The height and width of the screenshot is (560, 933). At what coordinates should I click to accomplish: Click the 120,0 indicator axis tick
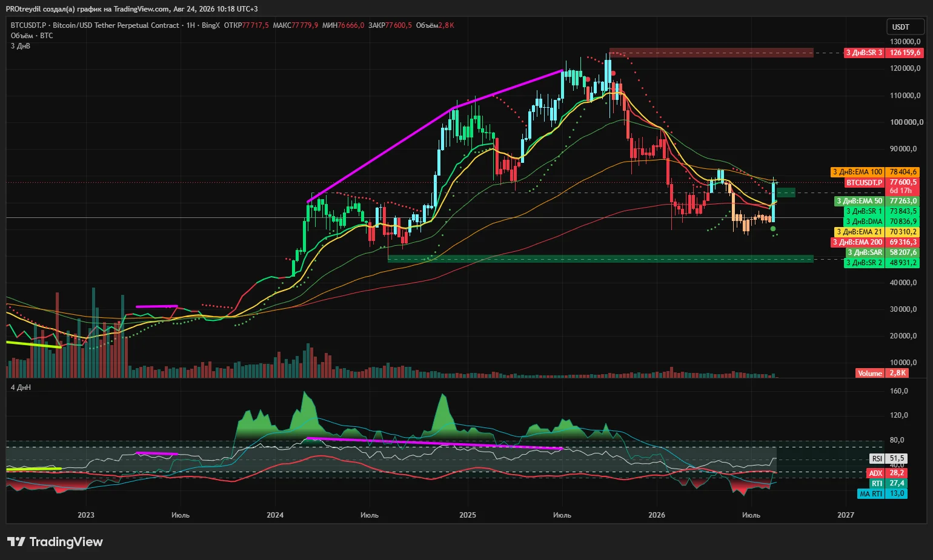click(899, 415)
